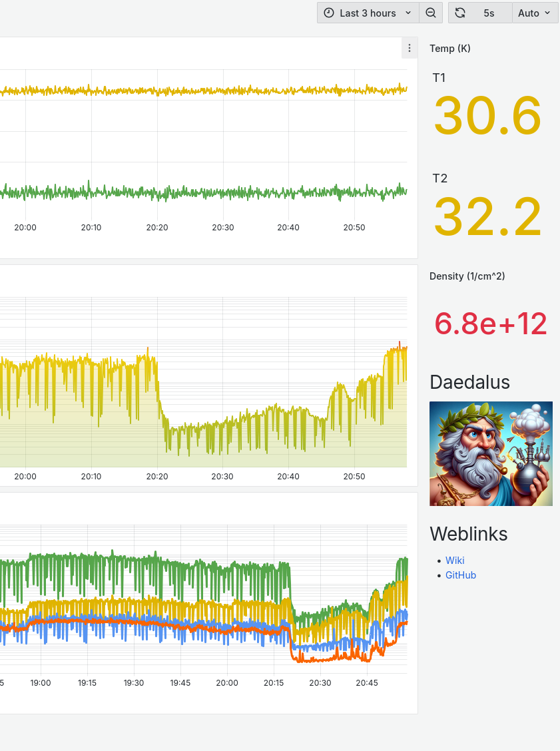Image resolution: width=560 pixels, height=751 pixels.
Task: Click the clock icon in time picker
Action: (x=329, y=13)
